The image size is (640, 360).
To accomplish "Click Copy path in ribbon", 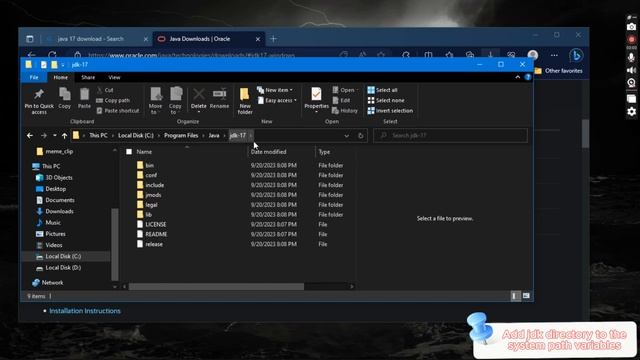I will pyautogui.click(x=113, y=100).
